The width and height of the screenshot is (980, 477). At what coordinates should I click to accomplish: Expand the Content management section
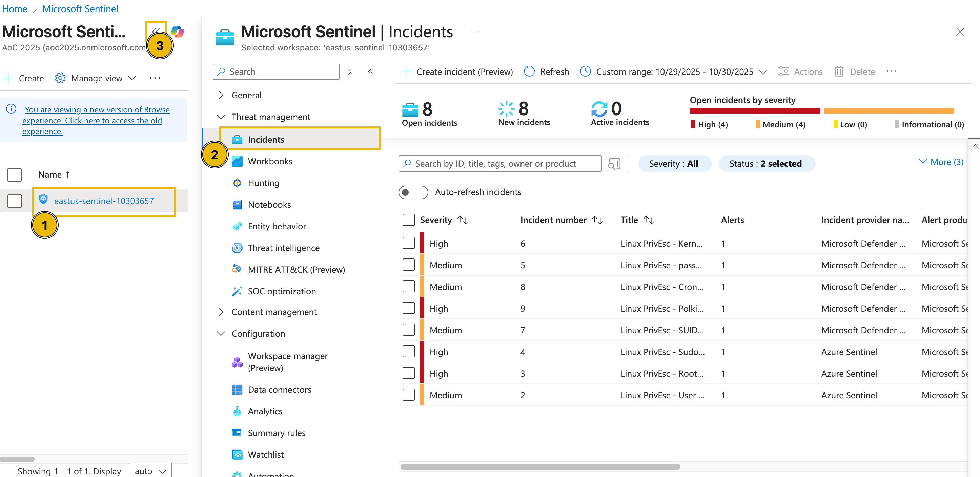pyautogui.click(x=221, y=312)
